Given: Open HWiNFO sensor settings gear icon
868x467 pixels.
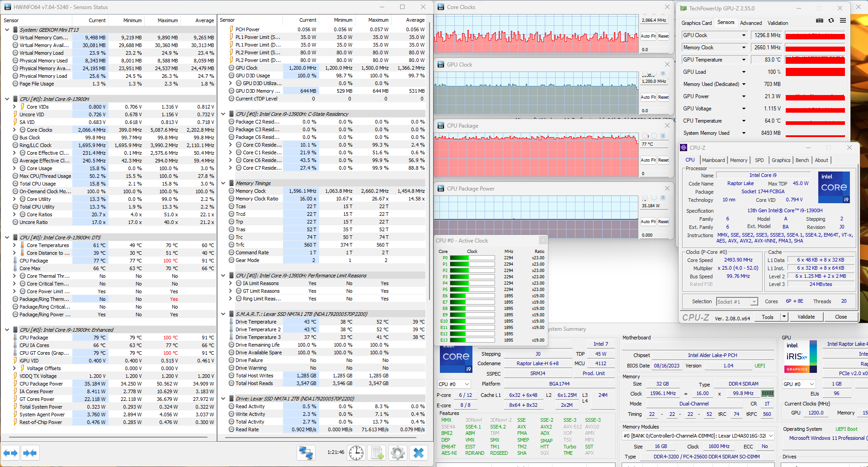Looking at the screenshot, I should pyautogui.click(x=398, y=453).
